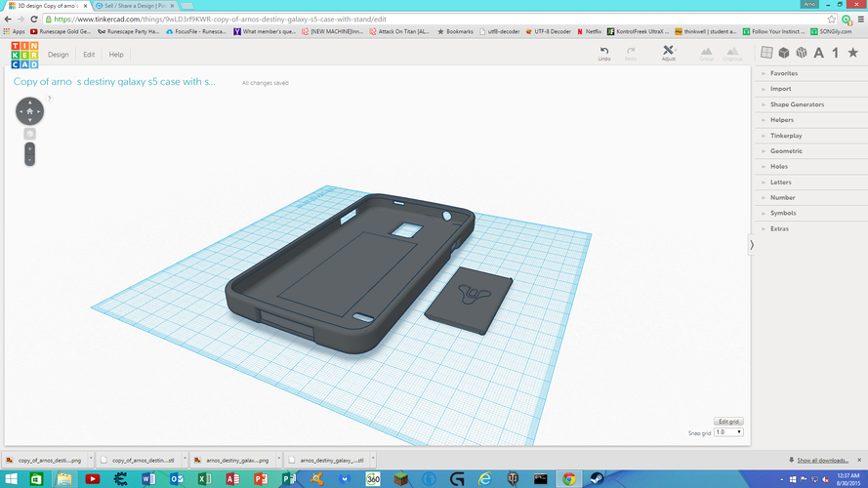Open the 'SONGily.com' bookmark
The image size is (868, 488).
point(831,31)
